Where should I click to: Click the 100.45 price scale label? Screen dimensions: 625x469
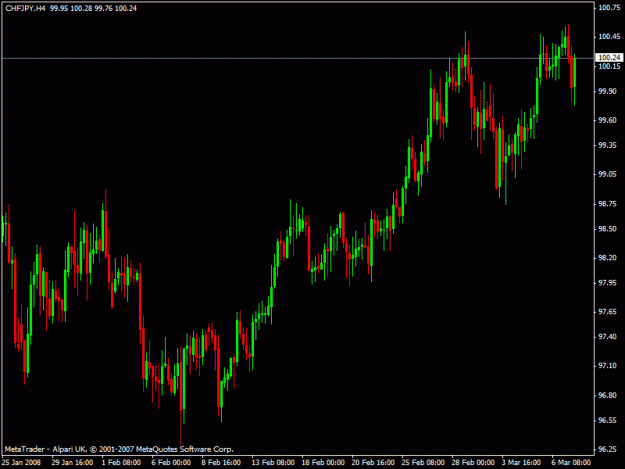pos(610,37)
